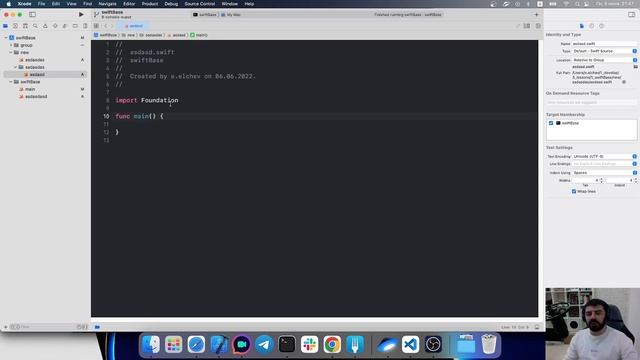
Task: Open the Type dropdown in inspector
Action: tap(604, 51)
